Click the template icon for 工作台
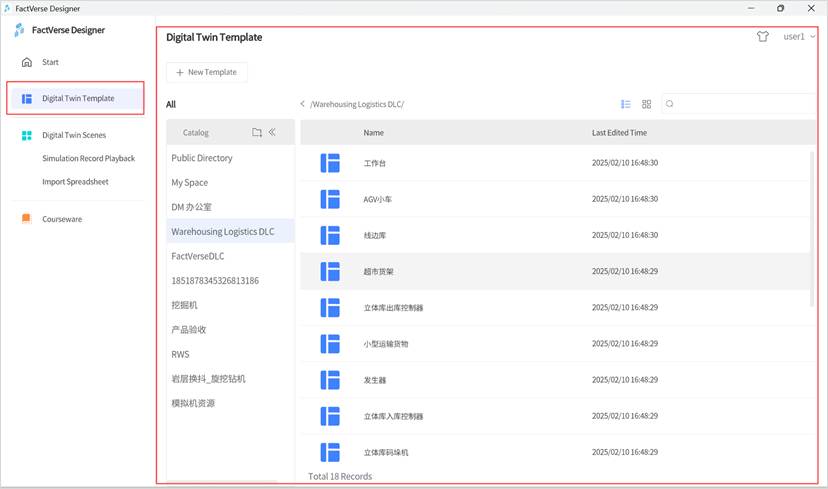This screenshot has width=828, height=489. point(330,162)
